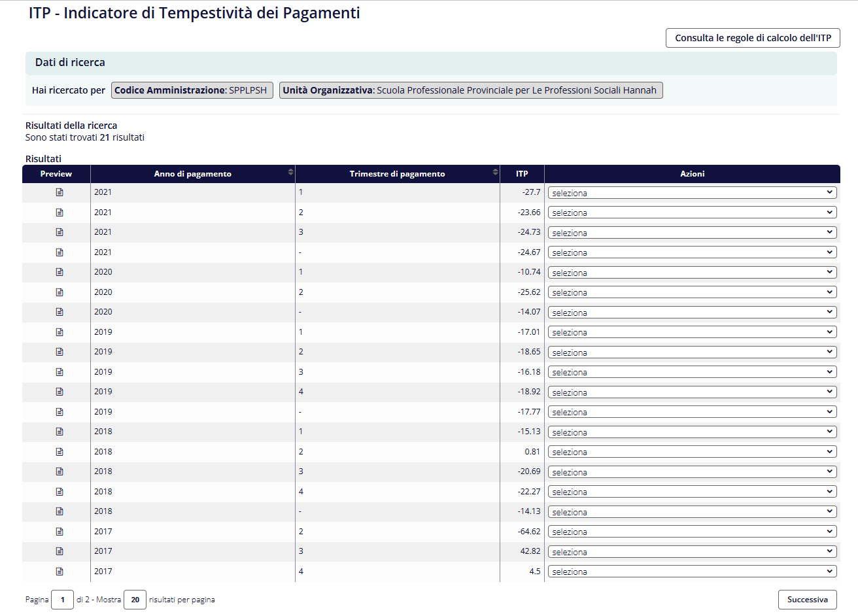Click preview icon for 2017 ITP -64.62 row

(x=60, y=532)
